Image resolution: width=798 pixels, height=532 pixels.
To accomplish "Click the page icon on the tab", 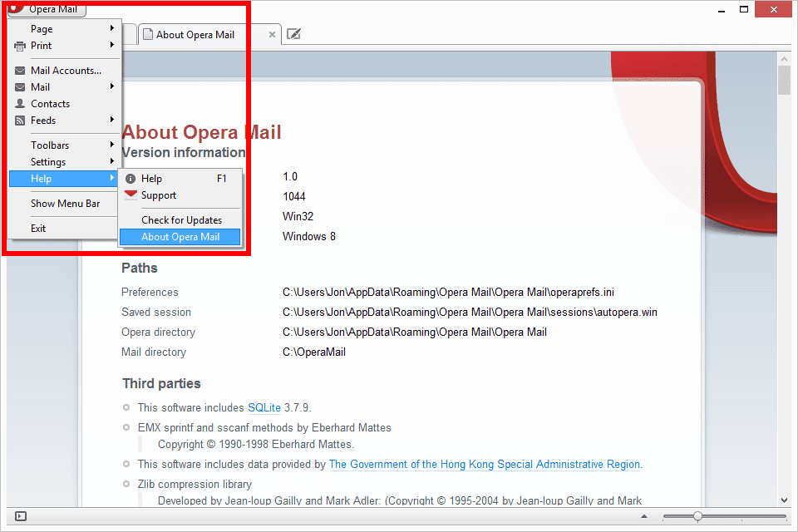I will click(148, 35).
